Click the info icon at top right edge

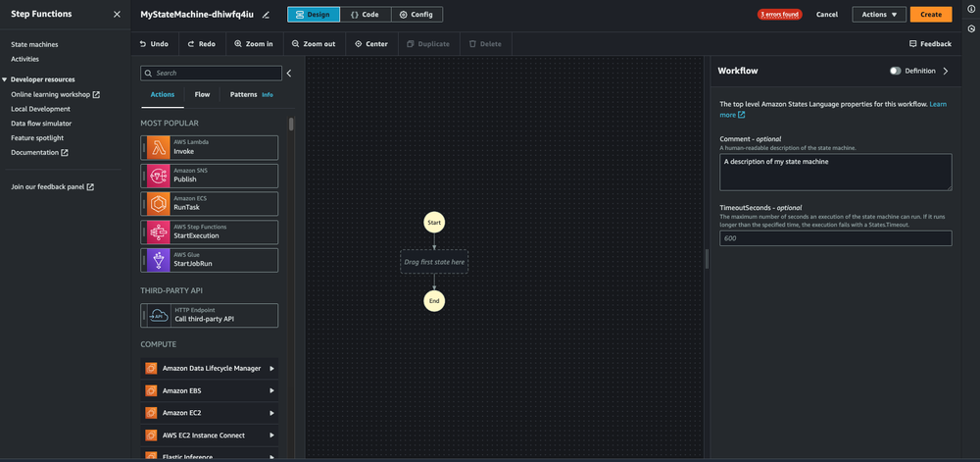970,8
